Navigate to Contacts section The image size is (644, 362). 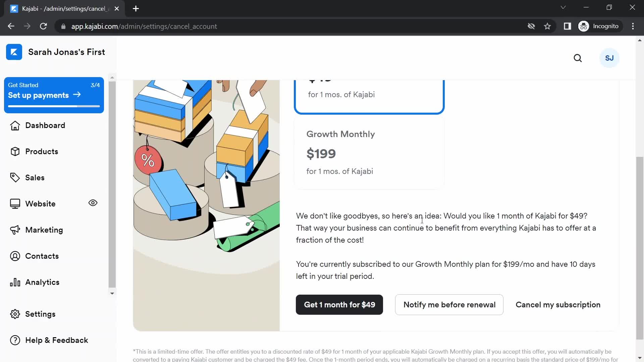(42, 256)
